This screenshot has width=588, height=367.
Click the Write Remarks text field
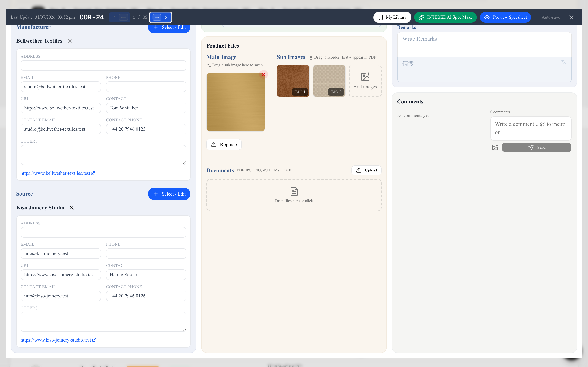pyautogui.click(x=484, y=45)
